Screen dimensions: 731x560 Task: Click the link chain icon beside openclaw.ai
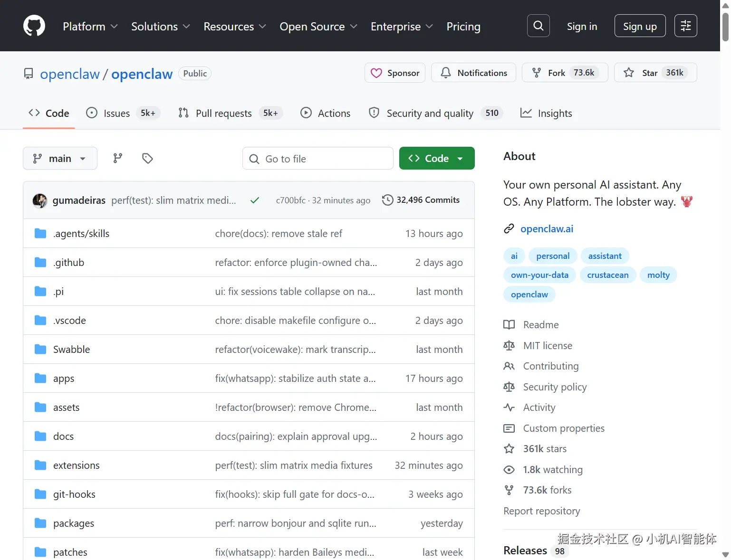(509, 229)
